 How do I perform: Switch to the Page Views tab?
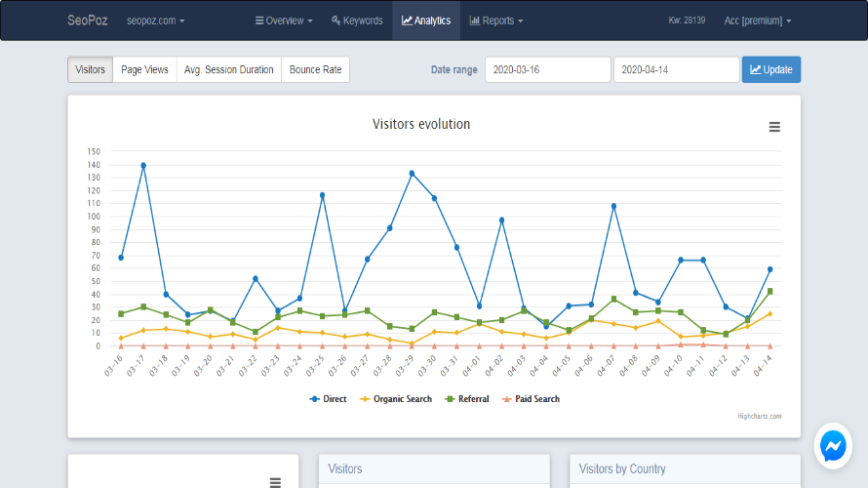pos(144,69)
